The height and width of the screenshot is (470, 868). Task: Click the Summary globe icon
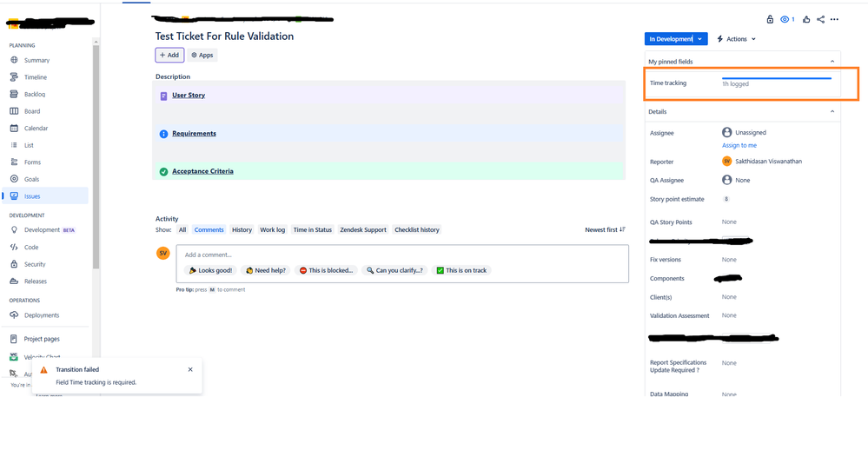(14, 60)
